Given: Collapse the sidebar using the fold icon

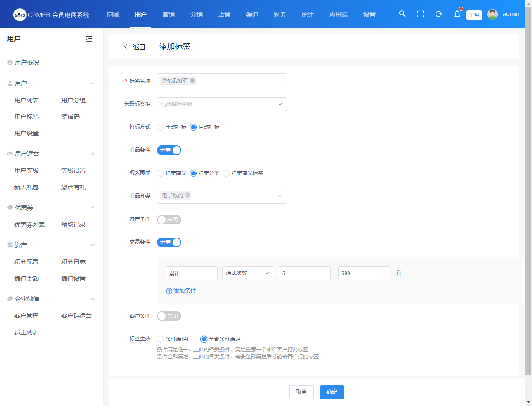Looking at the screenshot, I should (x=89, y=39).
